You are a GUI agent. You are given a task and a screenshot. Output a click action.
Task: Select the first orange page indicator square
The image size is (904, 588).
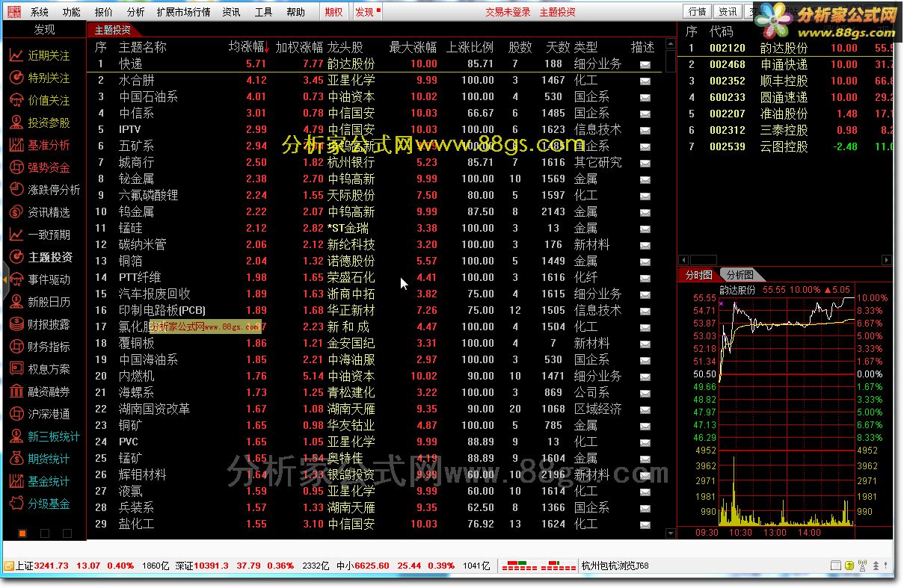tap(22, 533)
